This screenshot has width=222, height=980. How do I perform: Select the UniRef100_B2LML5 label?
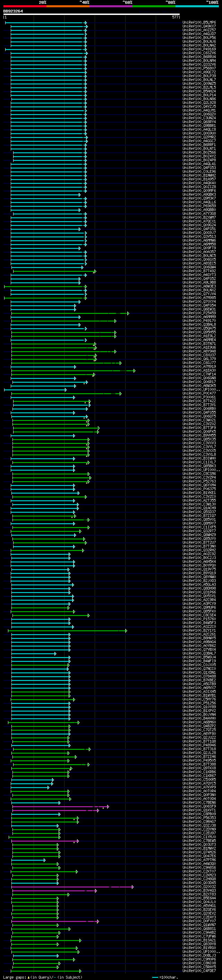click(x=199, y=88)
